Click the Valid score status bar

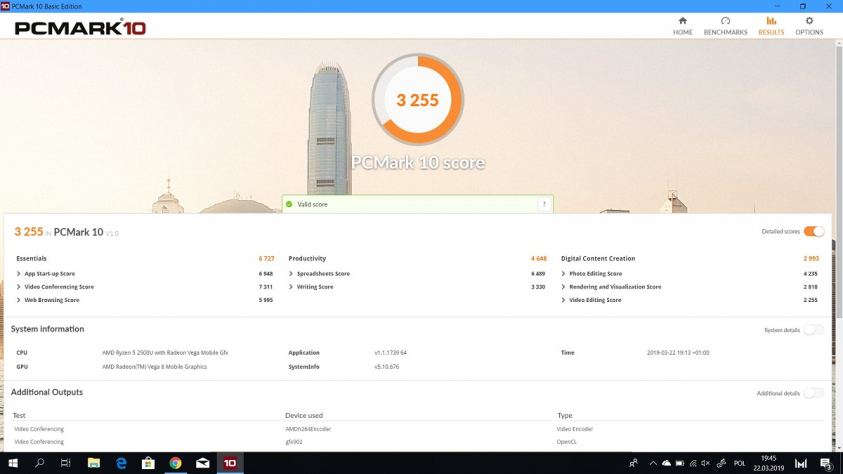pos(410,204)
